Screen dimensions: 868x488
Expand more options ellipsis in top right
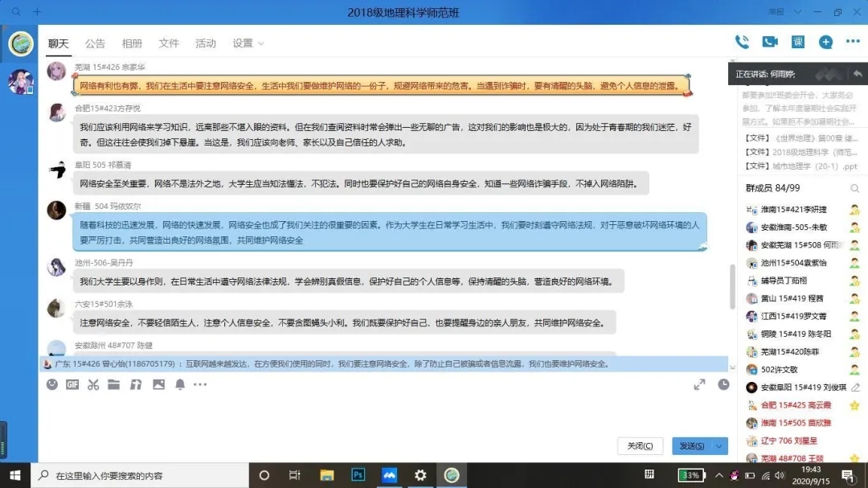click(x=851, y=43)
